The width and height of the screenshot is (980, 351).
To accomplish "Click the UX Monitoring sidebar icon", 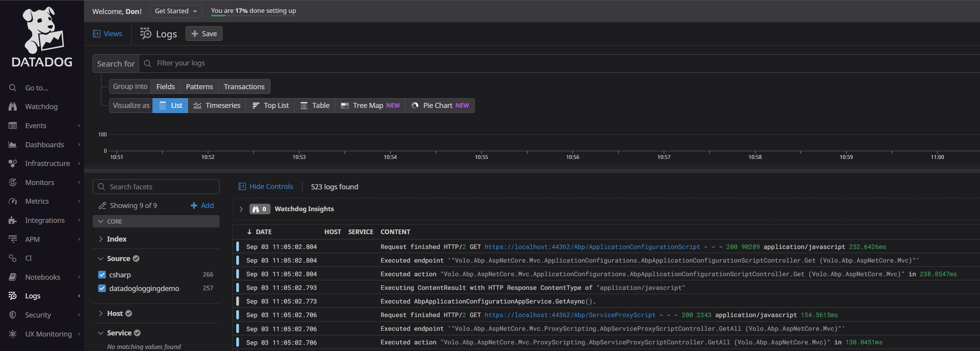I will [x=13, y=334].
